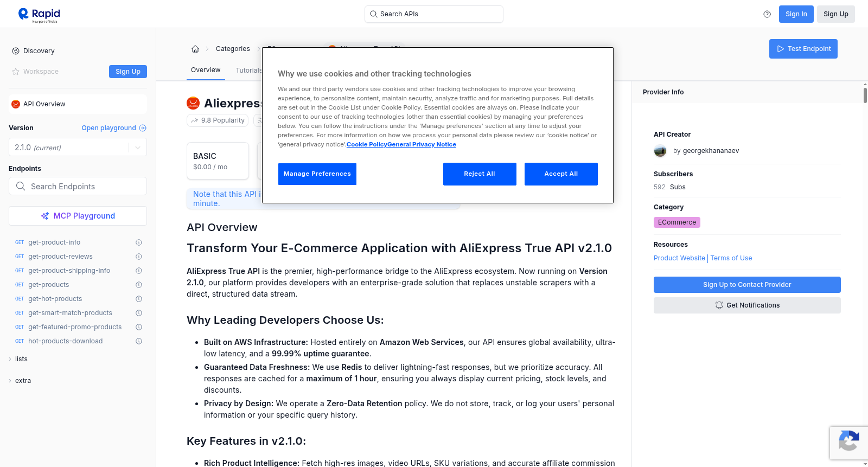Open the Product Website link
Viewport: 868px width, 467px height.
click(x=679, y=258)
